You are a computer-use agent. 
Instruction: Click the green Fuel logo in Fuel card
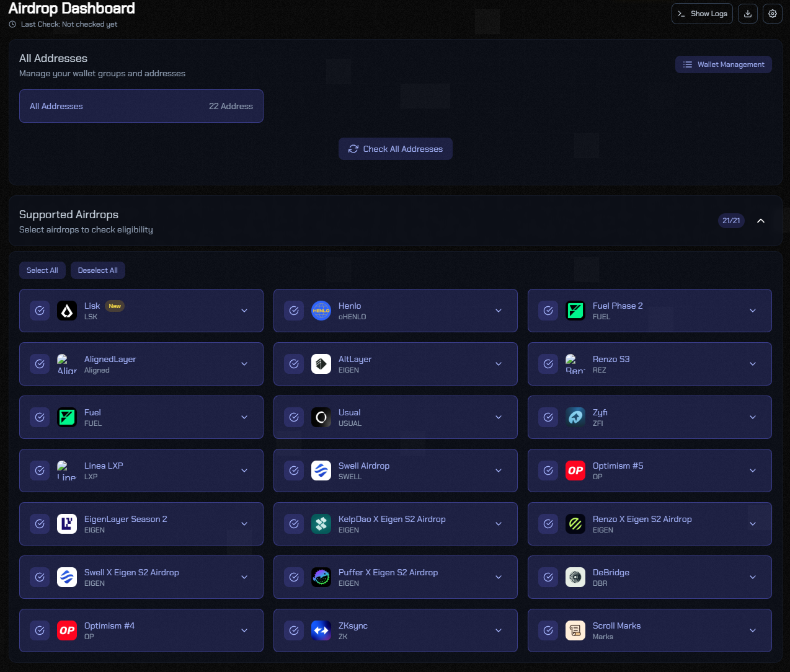67,417
